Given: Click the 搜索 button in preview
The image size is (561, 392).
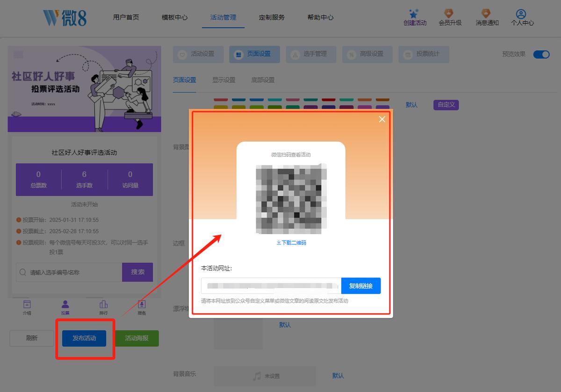Looking at the screenshot, I should pyautogui.click(x=137, y=272).
